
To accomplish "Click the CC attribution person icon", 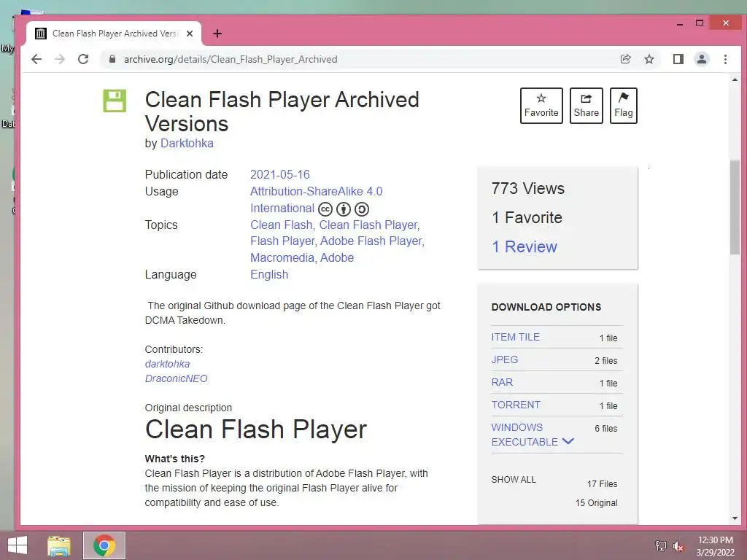I will pos(344,209).
